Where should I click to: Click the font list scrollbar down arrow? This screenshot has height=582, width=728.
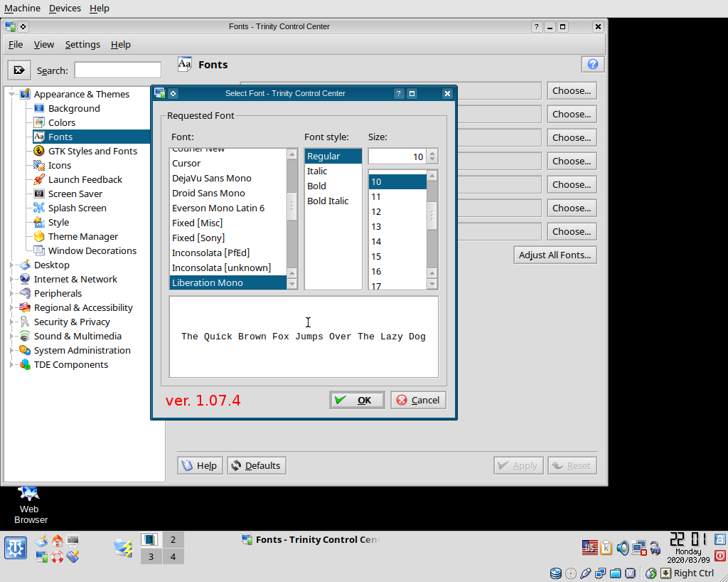tap(292, 284)
